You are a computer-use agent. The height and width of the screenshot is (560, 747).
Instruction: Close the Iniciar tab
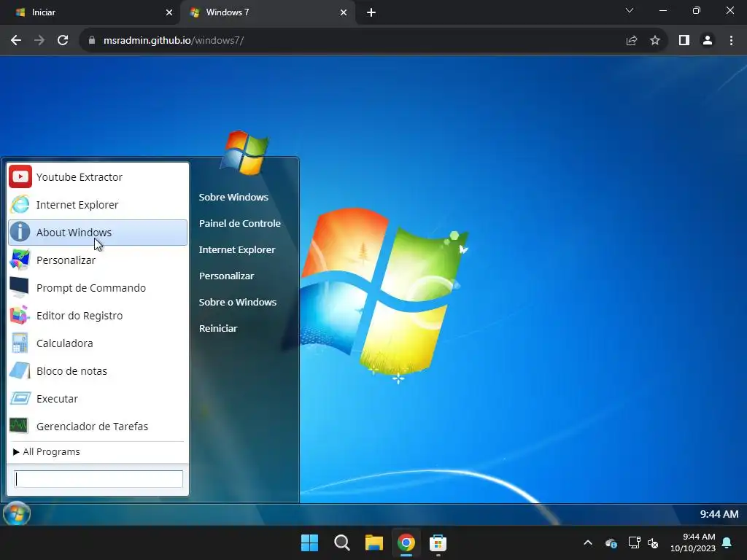coord(169,12)
